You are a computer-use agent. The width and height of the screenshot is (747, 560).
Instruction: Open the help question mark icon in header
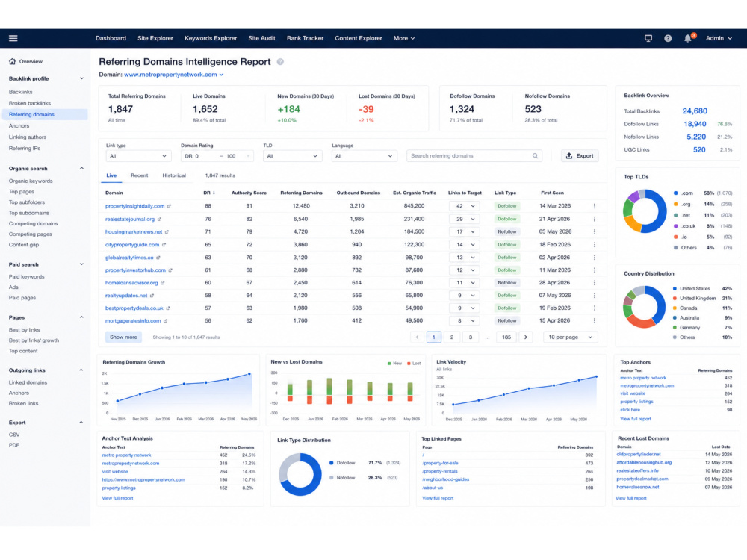point(668,38)
